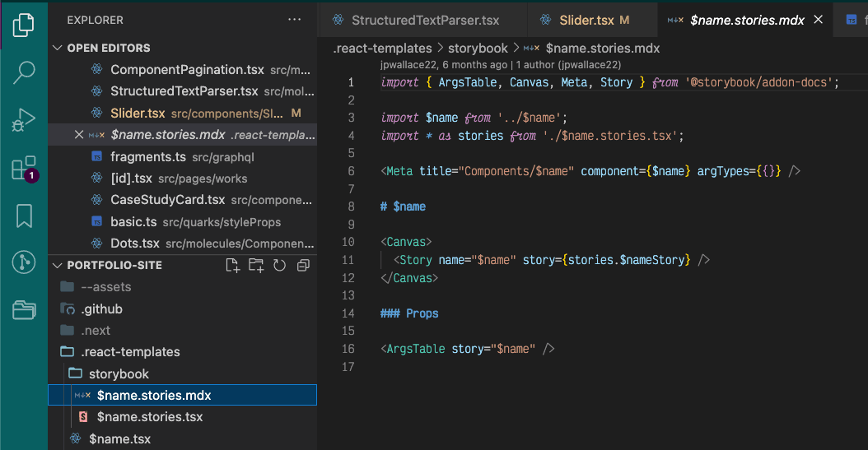868x450 pixels.
Task: Open Extensions view with badge
Action: tap(23, 168)
